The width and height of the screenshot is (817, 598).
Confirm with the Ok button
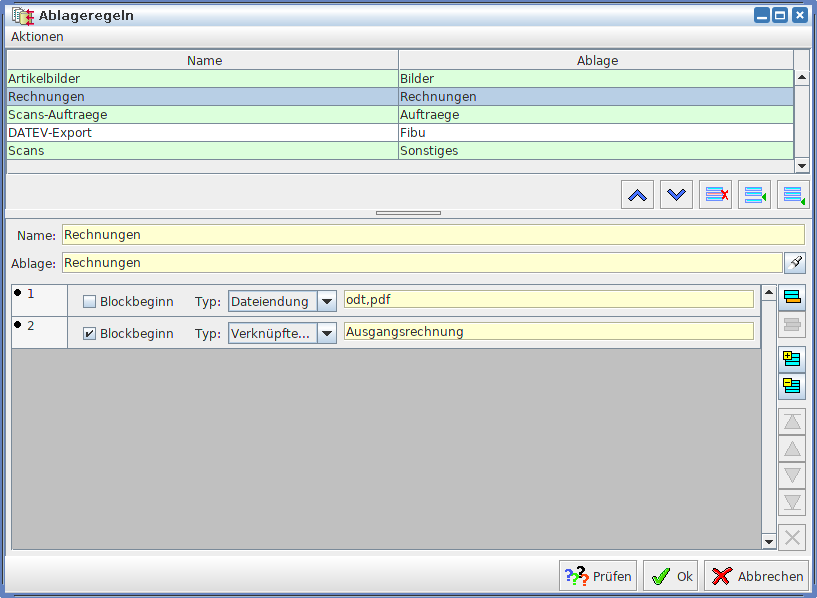click(670, 576)
